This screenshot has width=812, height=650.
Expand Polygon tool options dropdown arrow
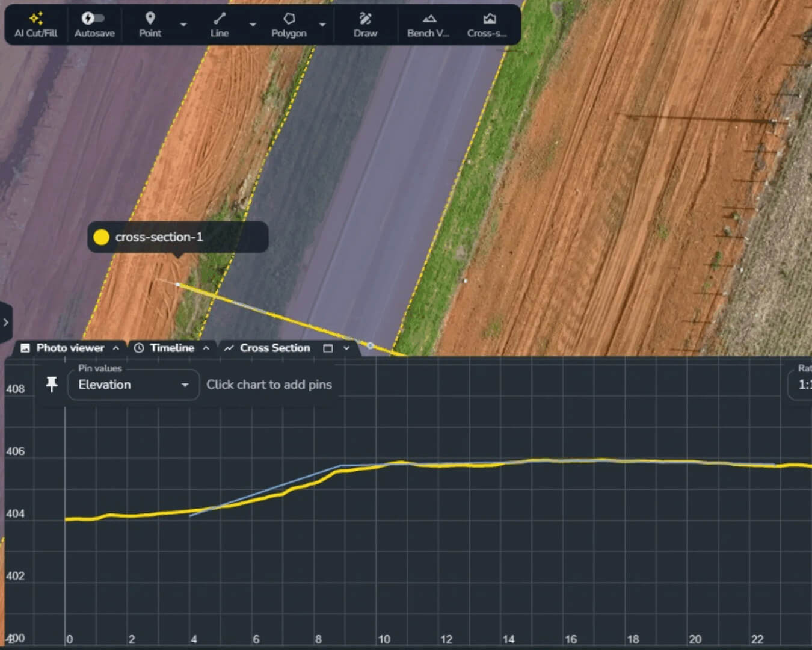[322, 25]
